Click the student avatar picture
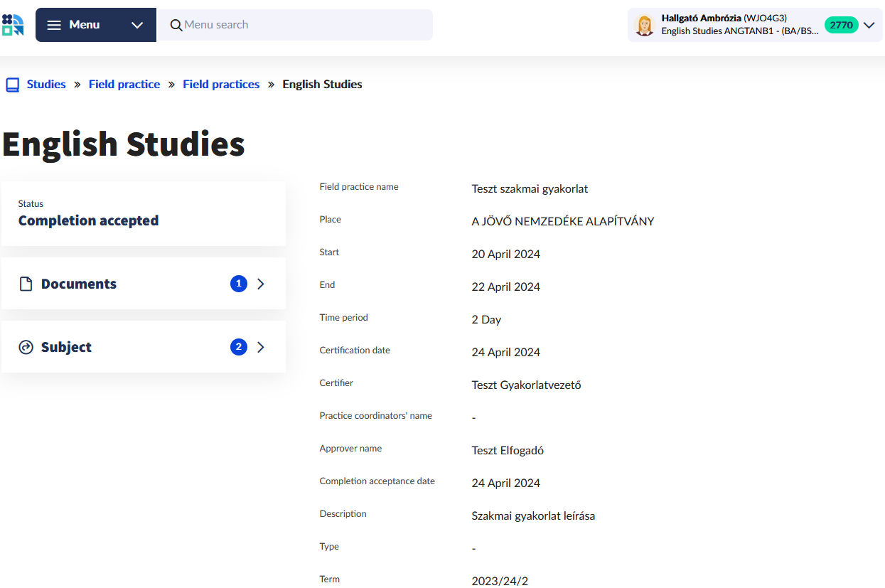This screenshot has height=588, width=885. [644, 26]
